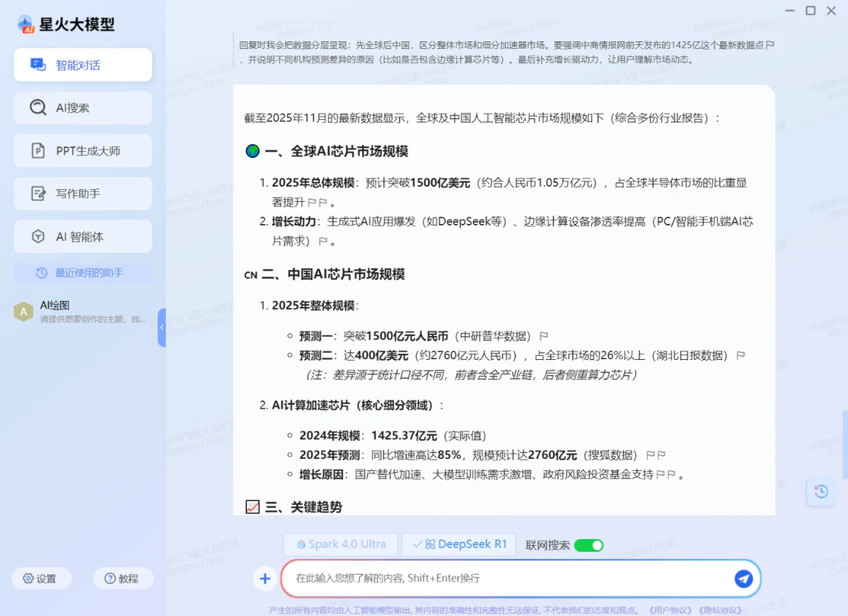Image resolution: width=848 pixels, height=616 pixels.
Task: Click the gear icon in 设置
Action: click(28, 579)
